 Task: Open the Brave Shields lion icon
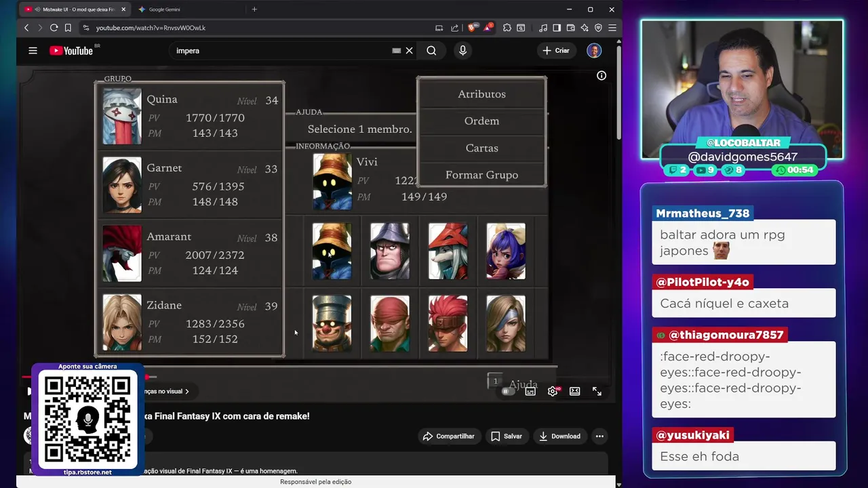[x=473, y=28]
